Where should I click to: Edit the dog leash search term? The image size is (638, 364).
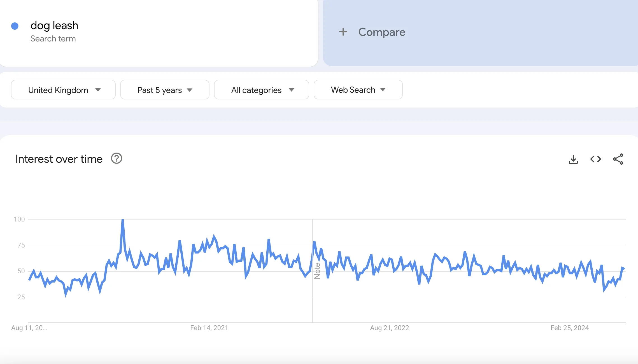54,25
